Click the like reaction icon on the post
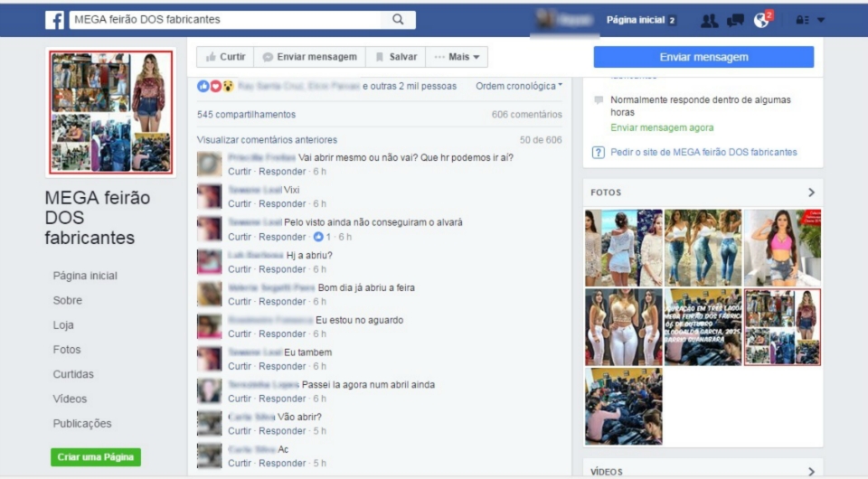The height and width of the screenshot is (479, 868). [203, 87]
